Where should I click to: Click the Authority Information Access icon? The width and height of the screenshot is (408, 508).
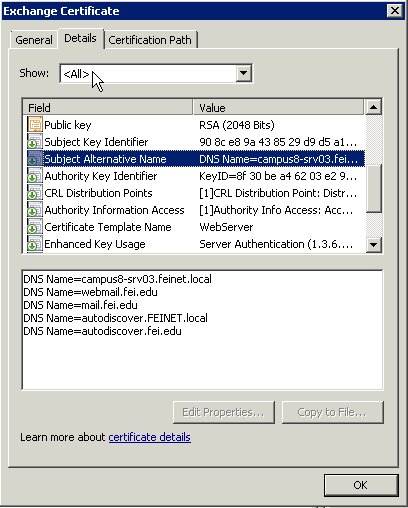[x=35, y=210]
